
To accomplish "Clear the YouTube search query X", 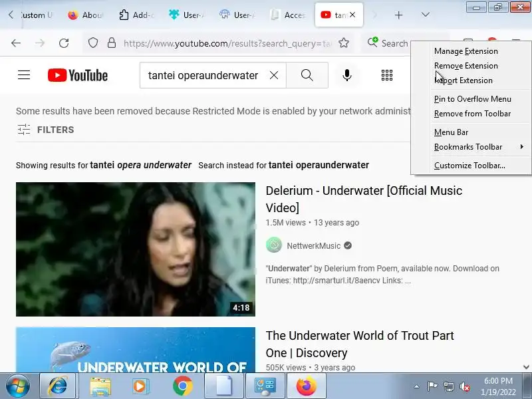I will pos(274,75).
